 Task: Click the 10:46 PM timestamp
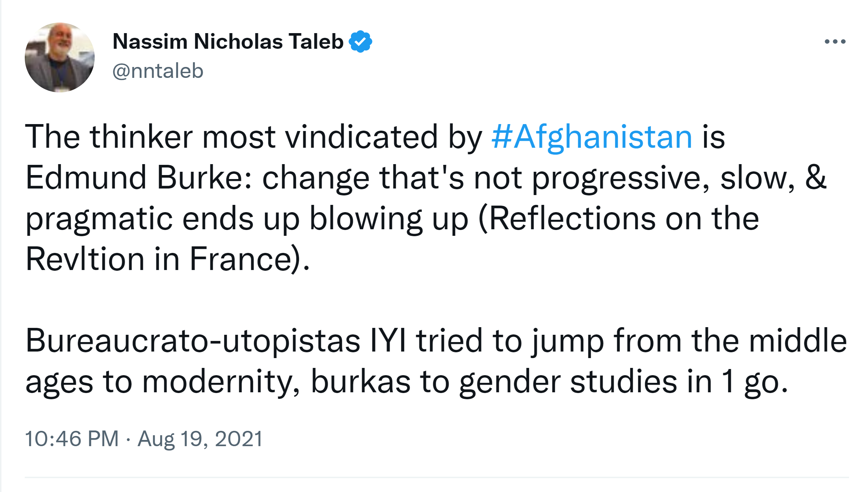(72, 439)
